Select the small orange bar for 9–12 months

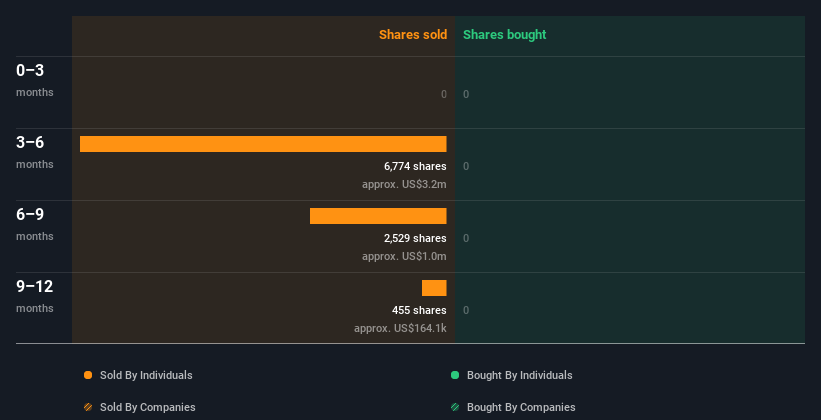click(434, 288)
